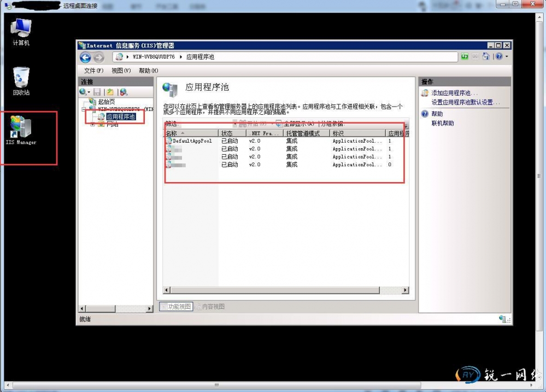This screenshot has height=392, width=546.
Task: Click the Refresh page icon beside the address bar
Action: pyautogui.click(x=465, y=57)
